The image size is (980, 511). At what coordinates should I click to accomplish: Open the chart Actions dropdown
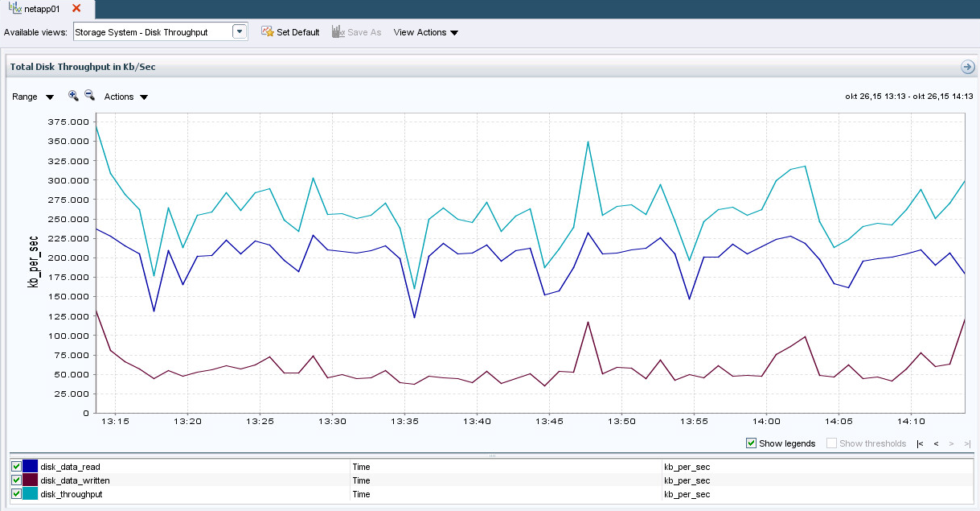(x=126, y=97)
